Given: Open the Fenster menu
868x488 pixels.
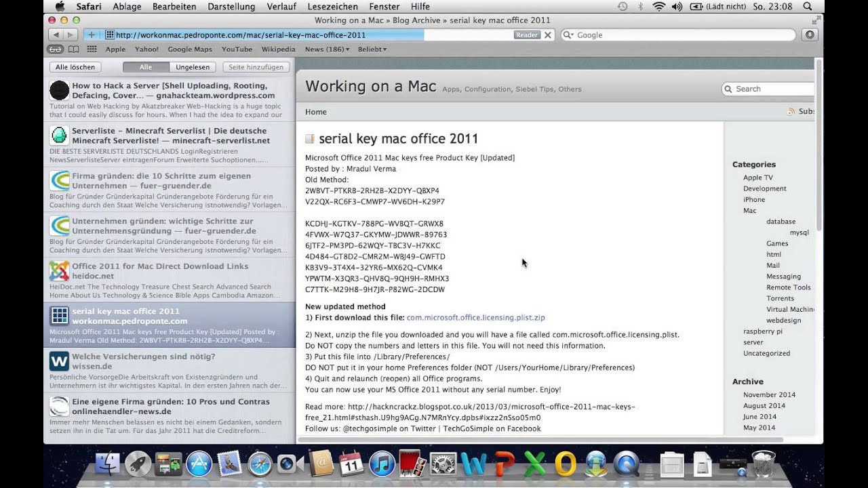Looking at the screenshot, I should coord(384,6).
